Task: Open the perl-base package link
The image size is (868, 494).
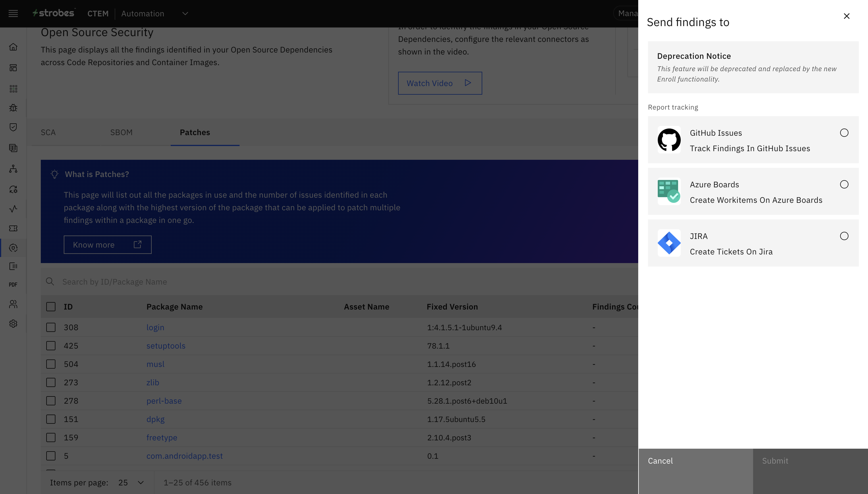Action: pos(164,401)
